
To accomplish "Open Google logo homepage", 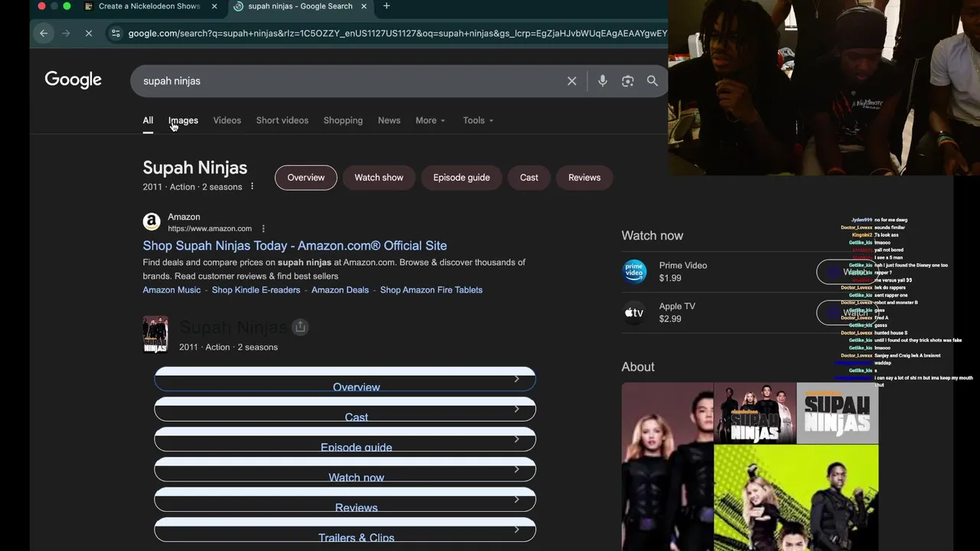I will click(x=73, y=80).
